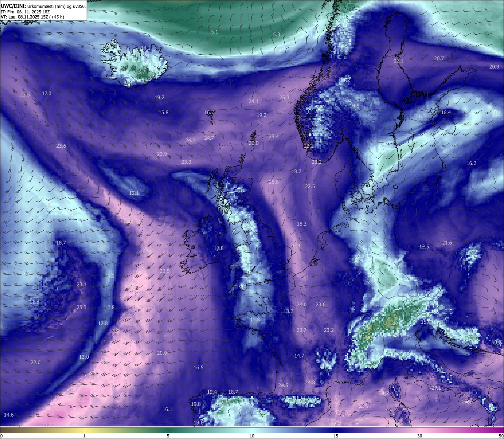Click the 23.7 value label
The width and height of the screenshot is (504, 439).
pos(302,330)
